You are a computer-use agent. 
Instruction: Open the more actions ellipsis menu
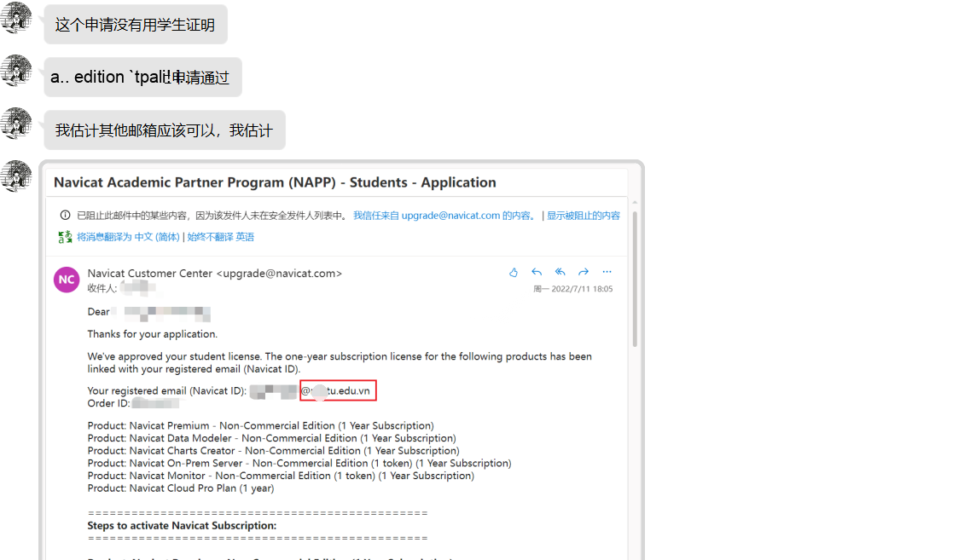coord(607,271)
